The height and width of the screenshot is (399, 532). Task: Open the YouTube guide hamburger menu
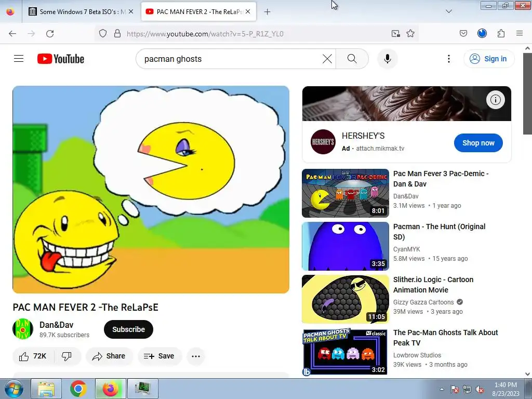pos(19,59)
